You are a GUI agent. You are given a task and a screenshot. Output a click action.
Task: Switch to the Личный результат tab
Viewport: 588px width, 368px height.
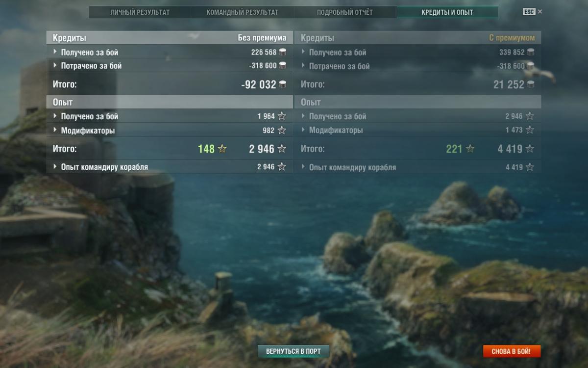pos(140,12)
